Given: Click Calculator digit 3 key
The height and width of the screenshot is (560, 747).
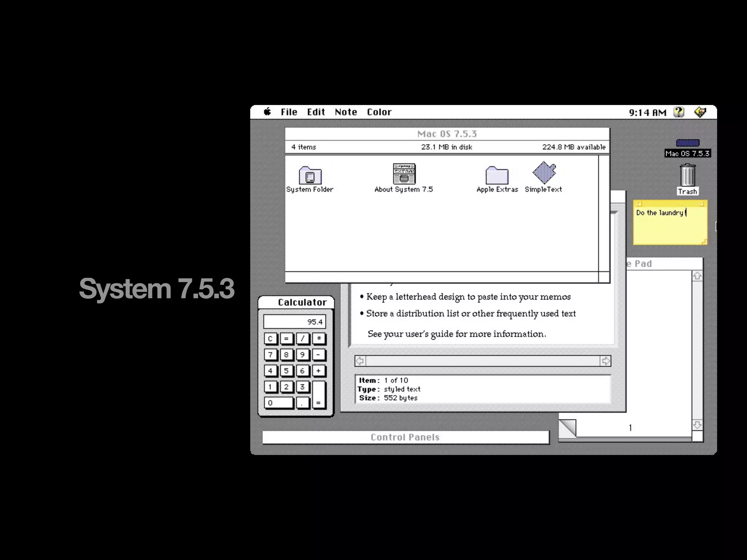Looking at the screenshot, I should click(x=302, y=387).
